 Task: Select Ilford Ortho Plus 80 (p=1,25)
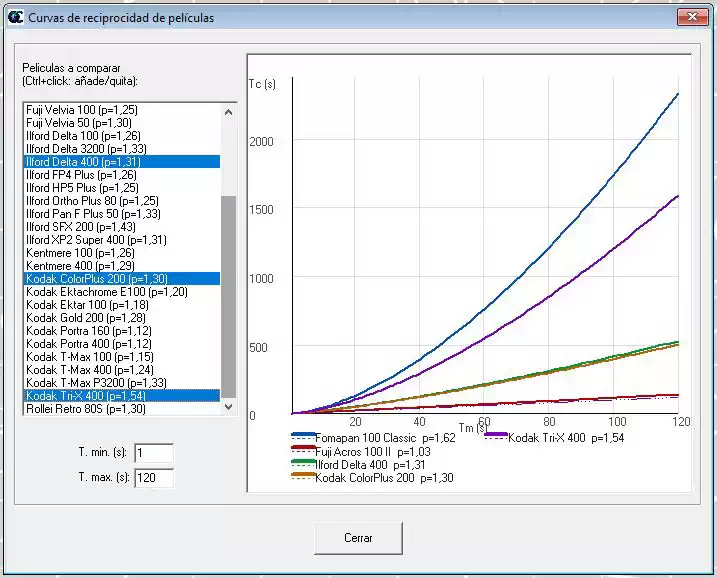tap(122, 201)
